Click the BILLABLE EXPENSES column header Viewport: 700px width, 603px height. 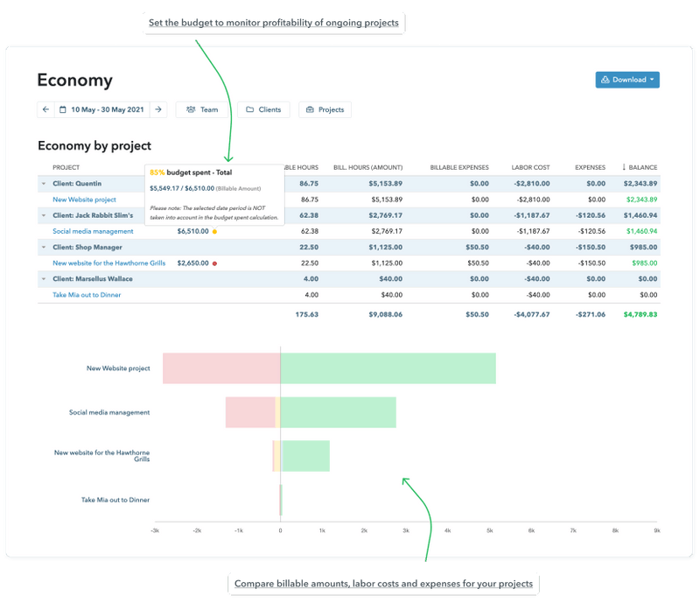[x=459, y=167]
